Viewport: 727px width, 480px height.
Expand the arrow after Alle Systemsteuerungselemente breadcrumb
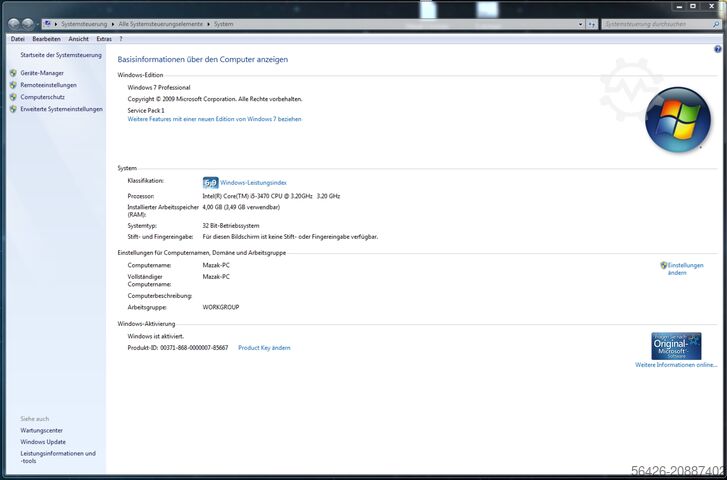click(208, 23)
